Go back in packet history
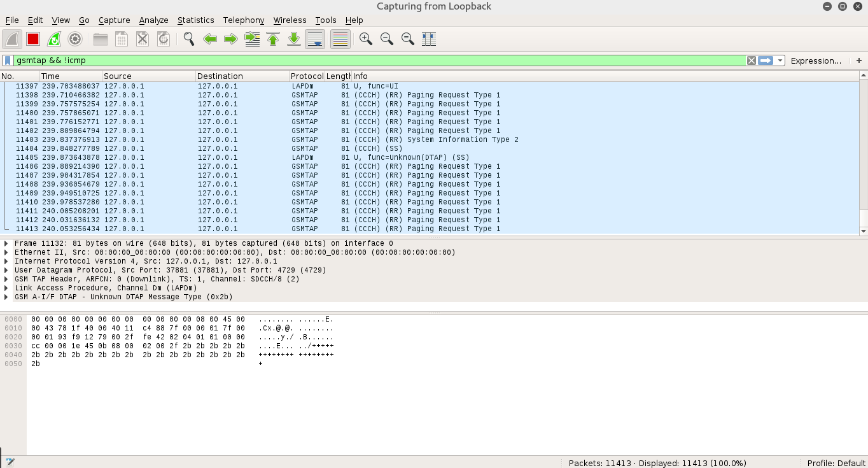The width and height of the screenshot is (868, 468). pyautogui.click(x=210, y=39)
